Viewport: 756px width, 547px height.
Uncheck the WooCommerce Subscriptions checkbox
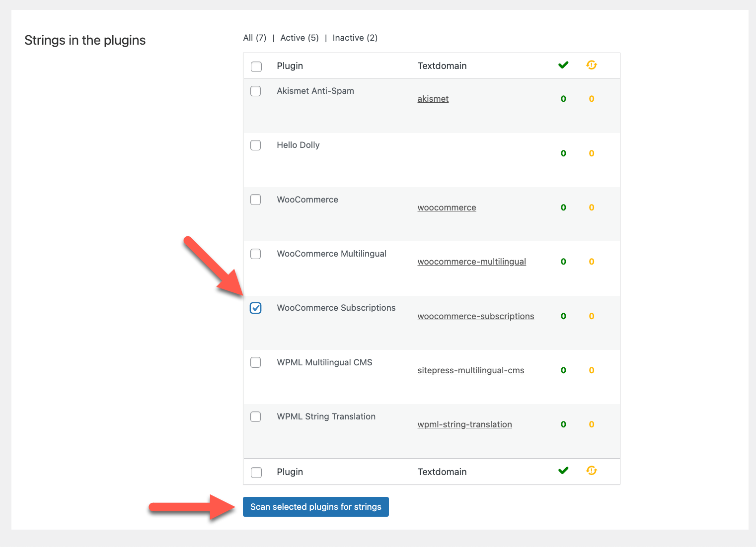(256, 308)
